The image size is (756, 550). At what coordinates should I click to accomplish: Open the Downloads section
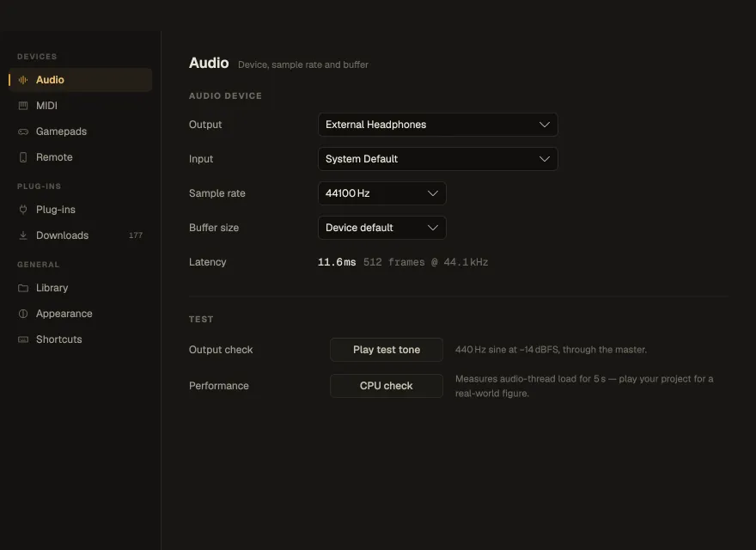[81, 235]
